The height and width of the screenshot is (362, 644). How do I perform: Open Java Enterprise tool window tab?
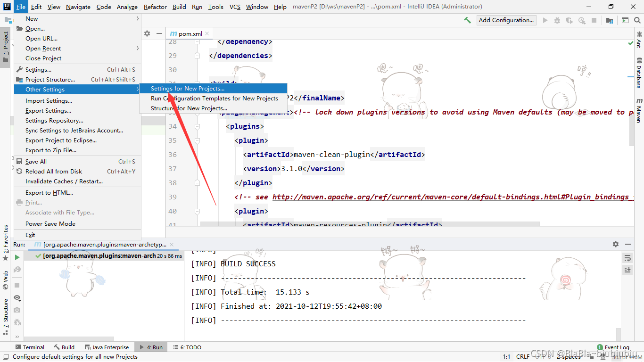click(x=106, y=347)
